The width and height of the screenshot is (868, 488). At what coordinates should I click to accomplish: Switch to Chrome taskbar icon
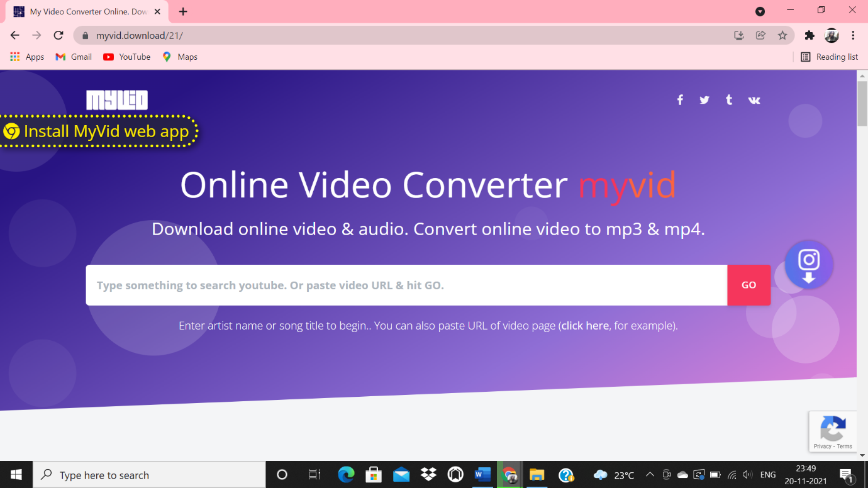pos(510,475)
